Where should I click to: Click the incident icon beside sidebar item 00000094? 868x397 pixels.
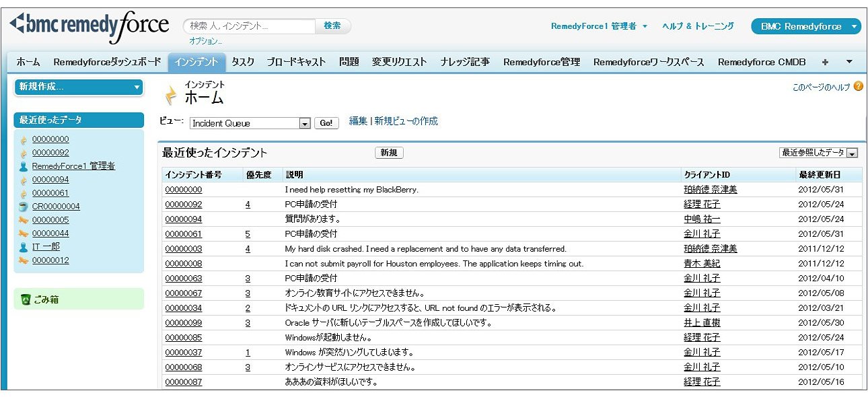click(x=24, y=180)
